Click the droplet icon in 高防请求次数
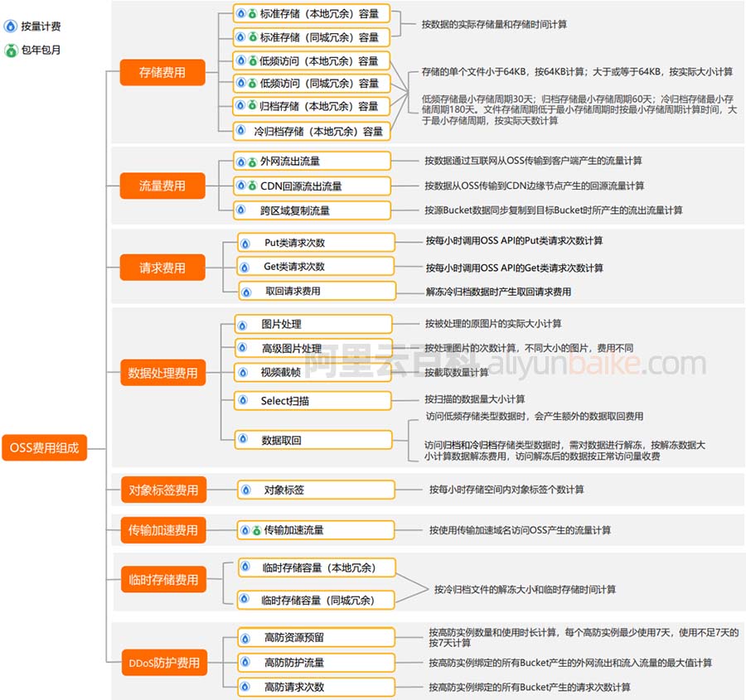The height and width of the screenshot is (700, 746). [245, 687]
